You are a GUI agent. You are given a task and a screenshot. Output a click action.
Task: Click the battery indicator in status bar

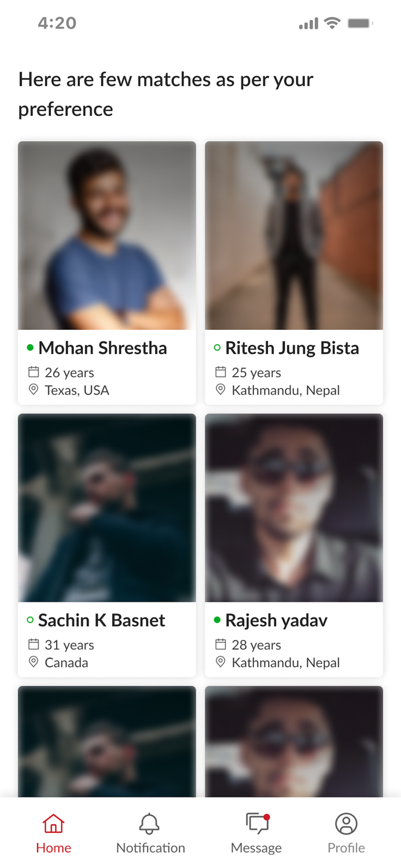click(360, 23)
